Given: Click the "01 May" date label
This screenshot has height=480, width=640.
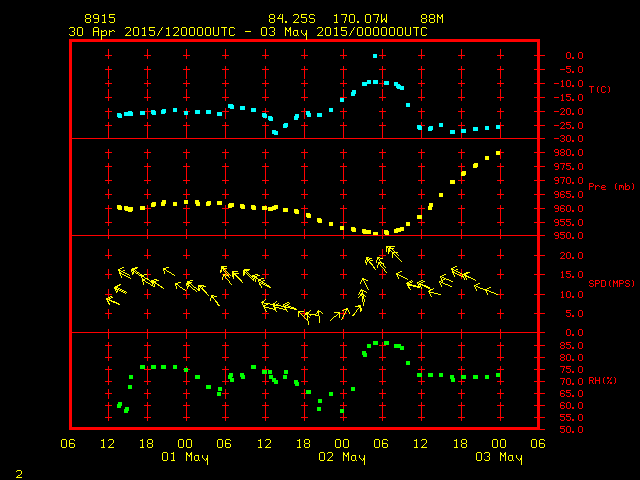Looking at the screenshot, I should click(x=185, y=457).
